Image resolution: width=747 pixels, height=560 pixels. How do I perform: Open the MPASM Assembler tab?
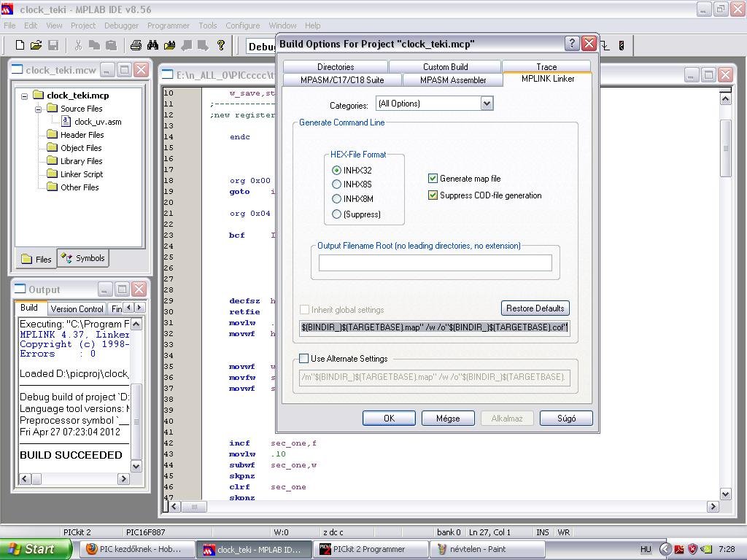coord(452,80)
